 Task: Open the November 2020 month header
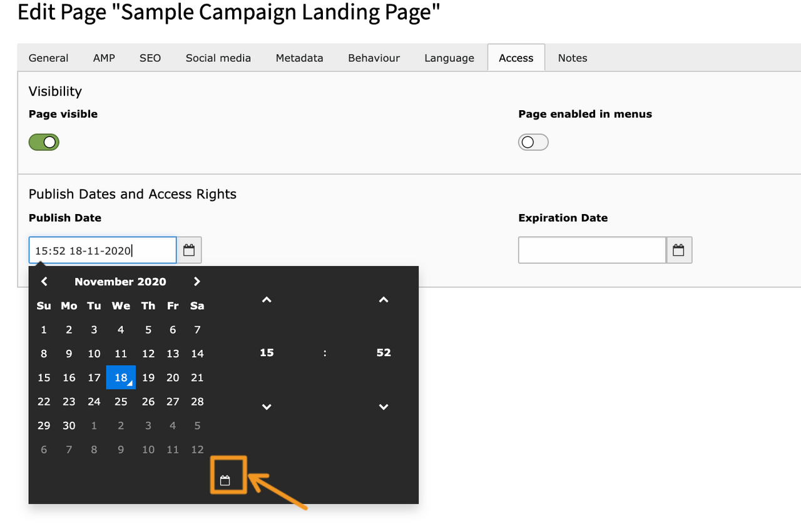pos(120,281)
